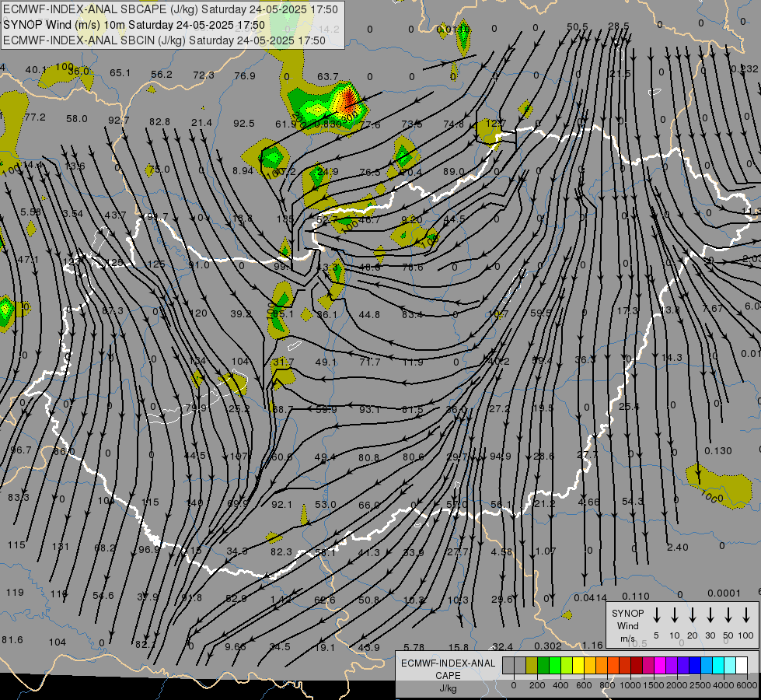Viewport: 761px width, 700px height.
Task: Click the 2500 tick label in CAPE legend
Action: coord(700,685)
